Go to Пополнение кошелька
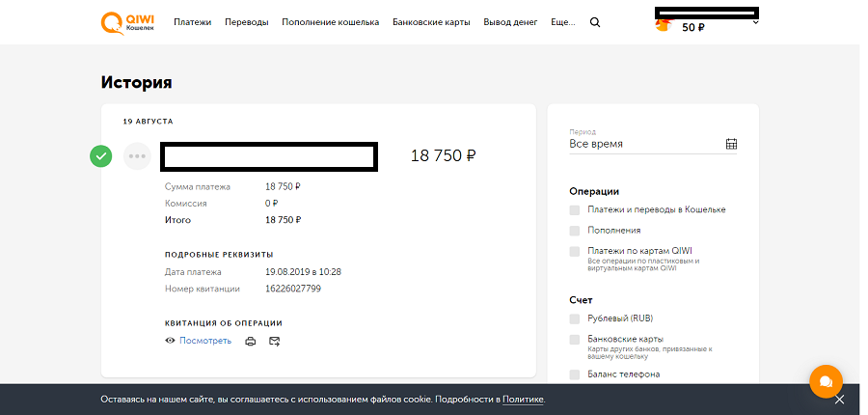868x415 pixels. click(331, 23)
